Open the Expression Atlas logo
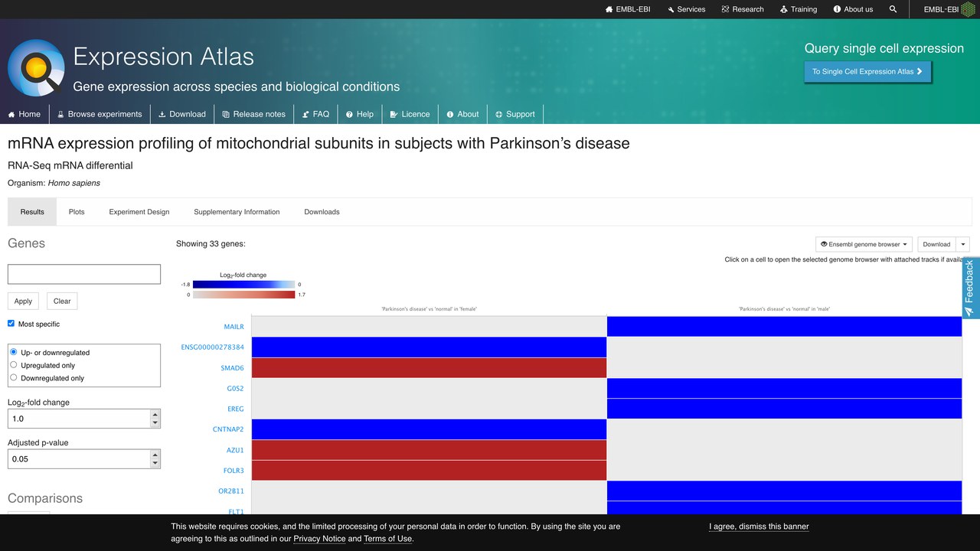Viewport: 980px width, 551px height. click(x=36, y=68)
